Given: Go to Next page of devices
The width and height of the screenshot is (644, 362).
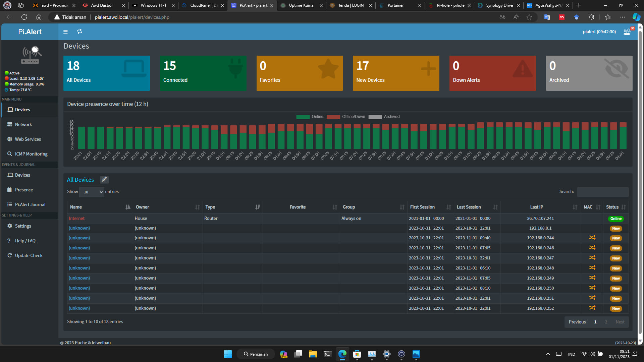Looking at the screenshot, I should click(x=620, y=322).
